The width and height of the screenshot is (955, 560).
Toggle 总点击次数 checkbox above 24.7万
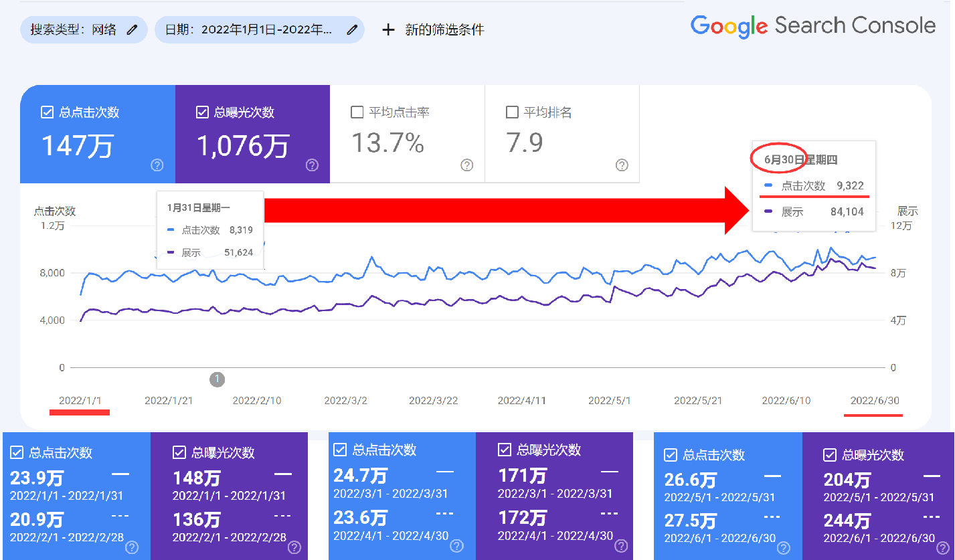pos(340,450)
